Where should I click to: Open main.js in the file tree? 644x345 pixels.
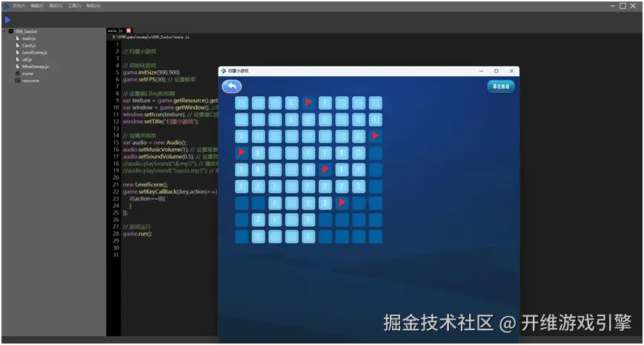pos(29,38)
